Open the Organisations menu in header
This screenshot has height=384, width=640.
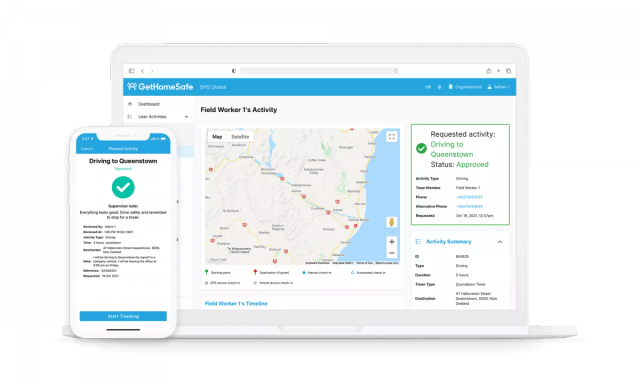click(465, 87)
